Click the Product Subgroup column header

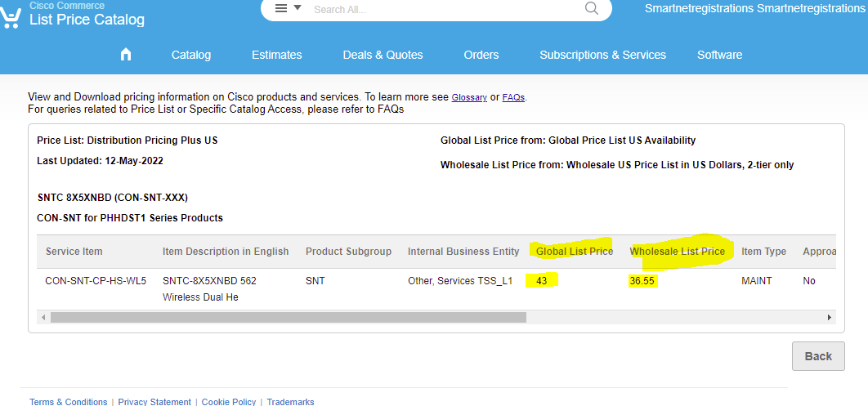pos(349,251)
